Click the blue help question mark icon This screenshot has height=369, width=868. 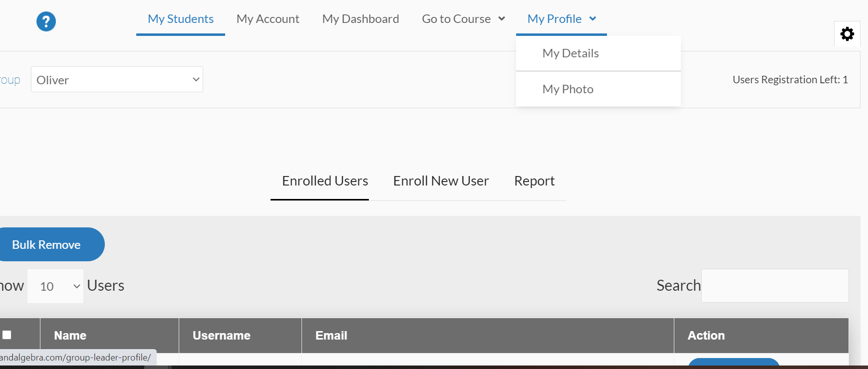pos(46,21)
